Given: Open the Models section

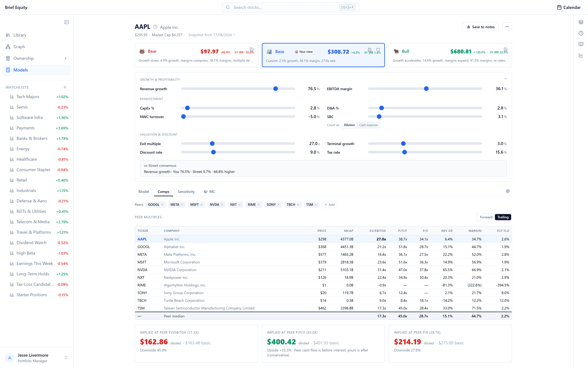Looking at the screenshot, I should point(36,70).
